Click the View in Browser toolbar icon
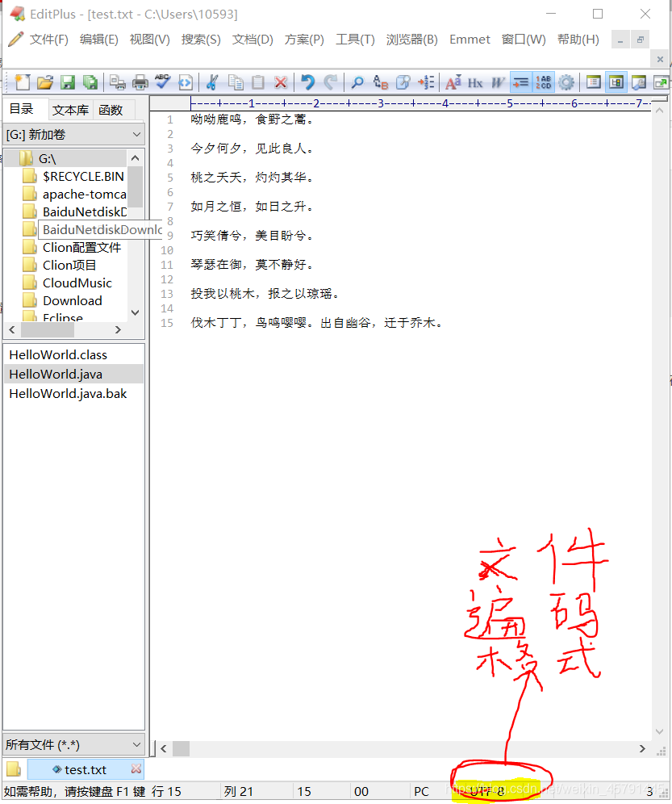 coord(185,82)
